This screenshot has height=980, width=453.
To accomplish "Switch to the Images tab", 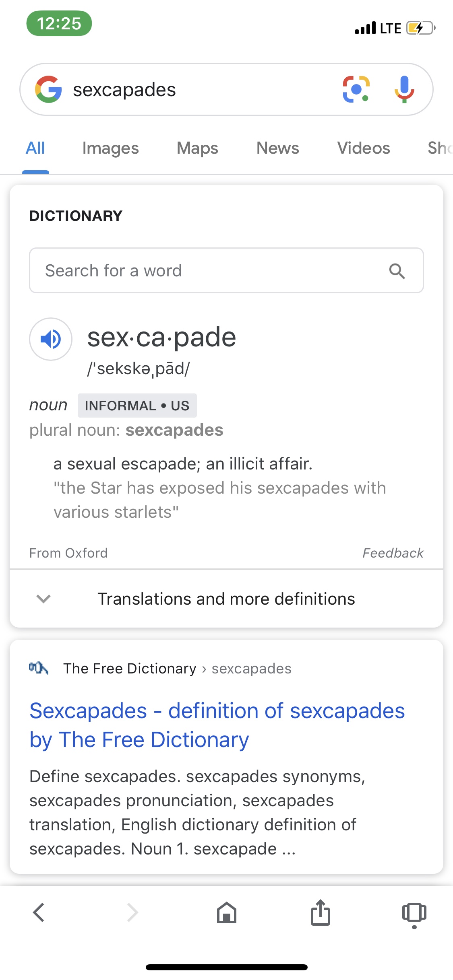I will [x=110, y=148].
